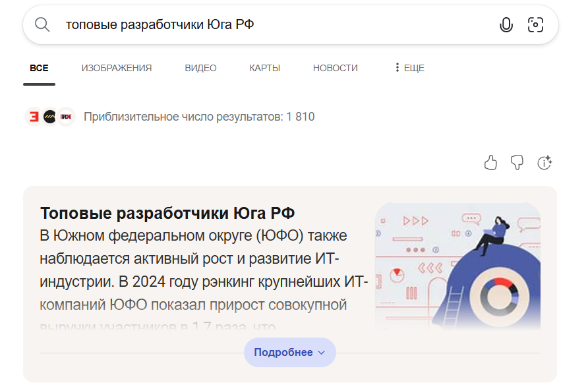The width and height of the screenshot is (588, 387).
Task: Click in the search query text field
Action: click(264, 25)
